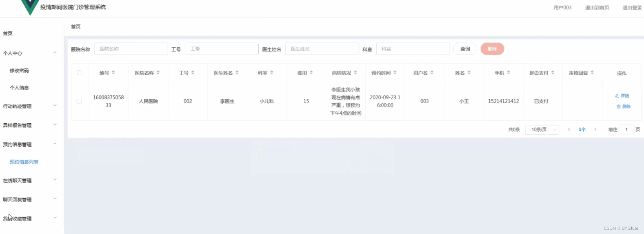The width and height of the screenshot is (644, 234).
Task: Expand the 聊天回复管理 menu
Action: pos(55,199)
